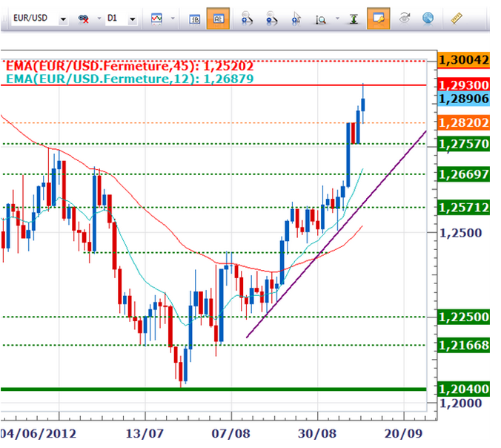Open the D1 timeframe dropdown
This screenshot has width=501, height=448.
click(132, 19)
